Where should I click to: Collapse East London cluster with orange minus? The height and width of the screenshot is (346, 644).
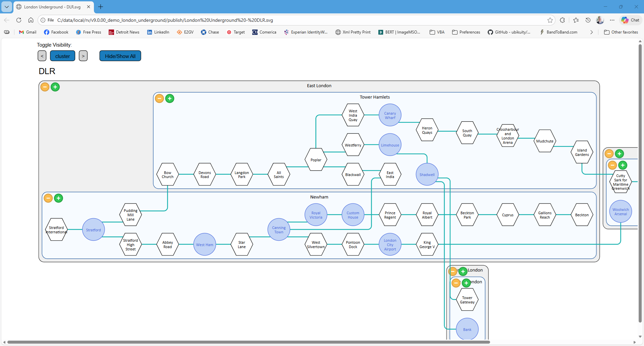(x=45, y=87)
